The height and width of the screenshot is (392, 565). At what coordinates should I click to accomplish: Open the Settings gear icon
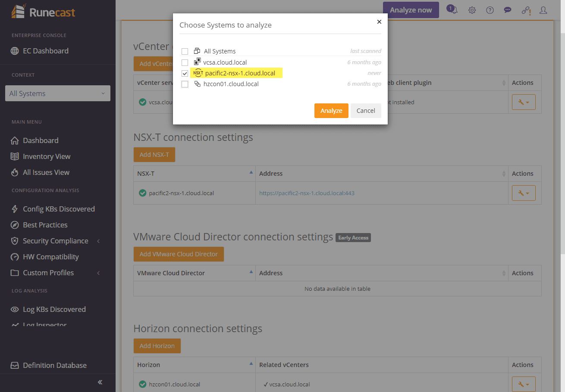(472, 9)
